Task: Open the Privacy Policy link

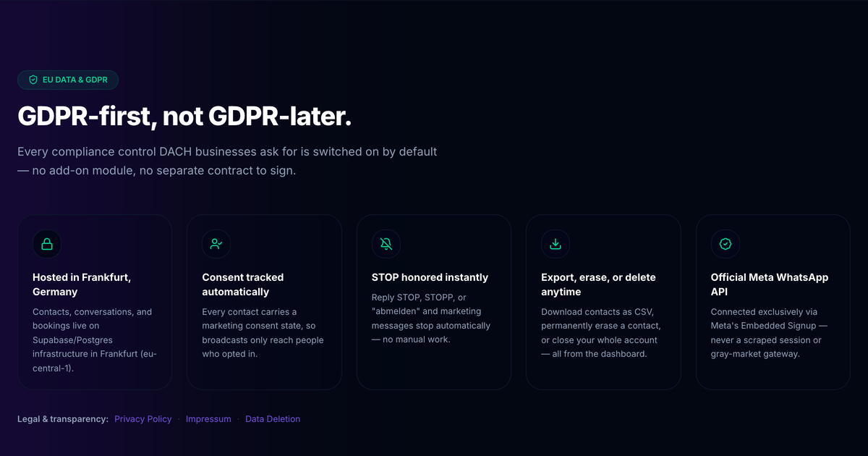Action: (x=143, y=419)
